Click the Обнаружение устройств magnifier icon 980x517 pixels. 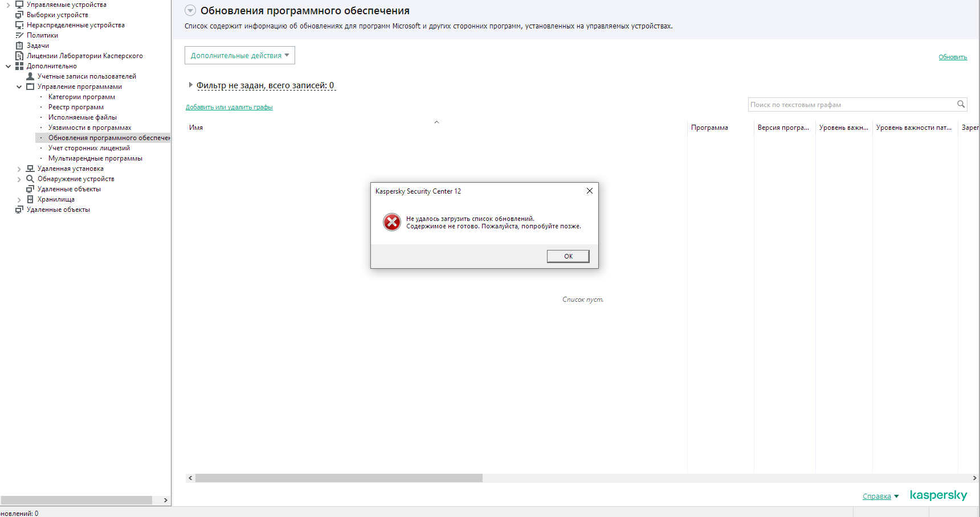point(30,179)
